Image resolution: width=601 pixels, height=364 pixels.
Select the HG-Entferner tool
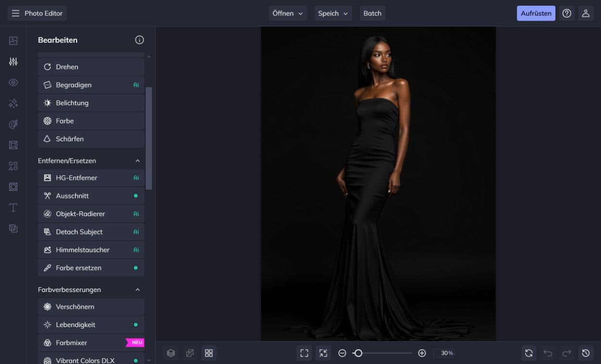click(x=91, y=178)
